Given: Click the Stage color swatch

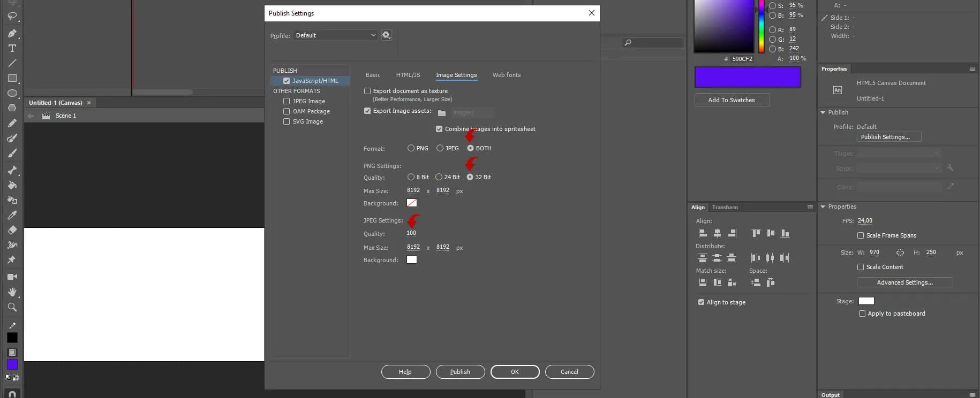Looking at the screenshot, I should pyautogui.click(x=866, y=301).
